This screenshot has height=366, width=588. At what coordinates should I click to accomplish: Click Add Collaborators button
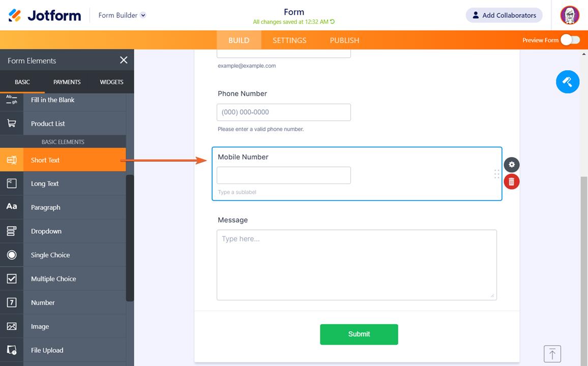pos(504,15)
